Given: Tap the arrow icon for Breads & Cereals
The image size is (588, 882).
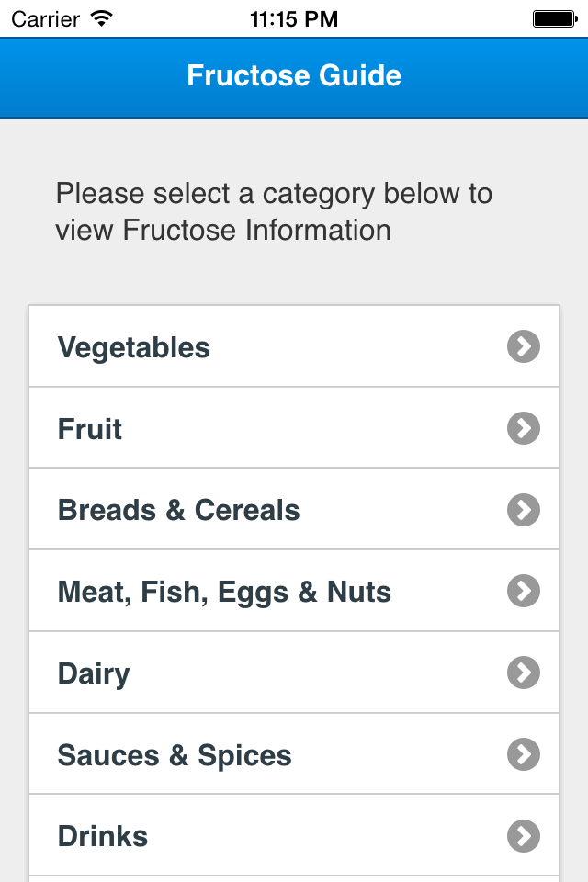Looking at the screenshot, I should [x=523, y=510].
